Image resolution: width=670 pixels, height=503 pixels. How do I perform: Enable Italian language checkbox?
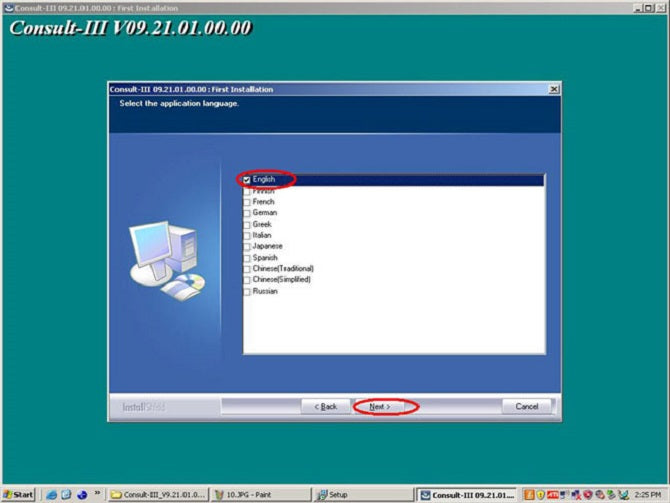[x=247, y=236]
